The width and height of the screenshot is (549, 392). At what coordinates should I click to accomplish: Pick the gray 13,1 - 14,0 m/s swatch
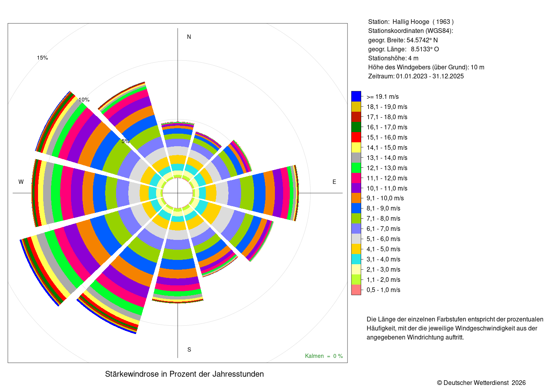(x=356, y=158)
